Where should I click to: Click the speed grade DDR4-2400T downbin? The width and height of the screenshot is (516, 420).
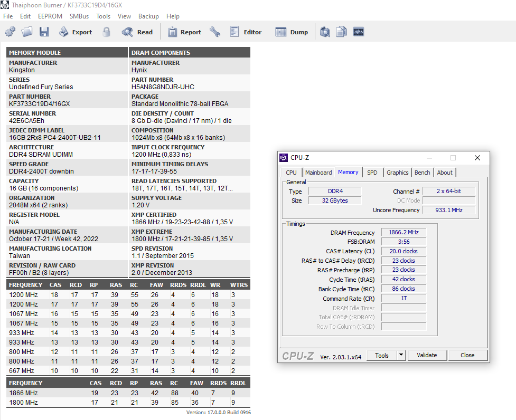(x=42, y=171)
